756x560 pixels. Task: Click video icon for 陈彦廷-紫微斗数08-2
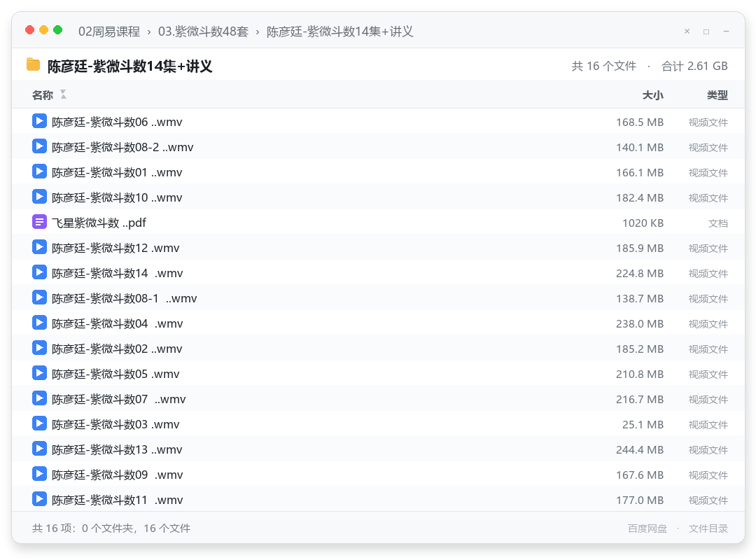point(39,146)
